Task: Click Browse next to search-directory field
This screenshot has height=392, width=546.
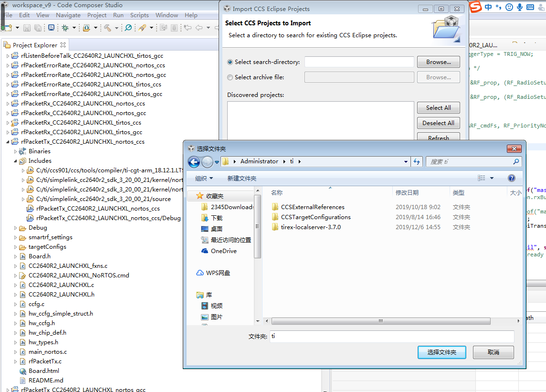Action: (x=439, y=62)
